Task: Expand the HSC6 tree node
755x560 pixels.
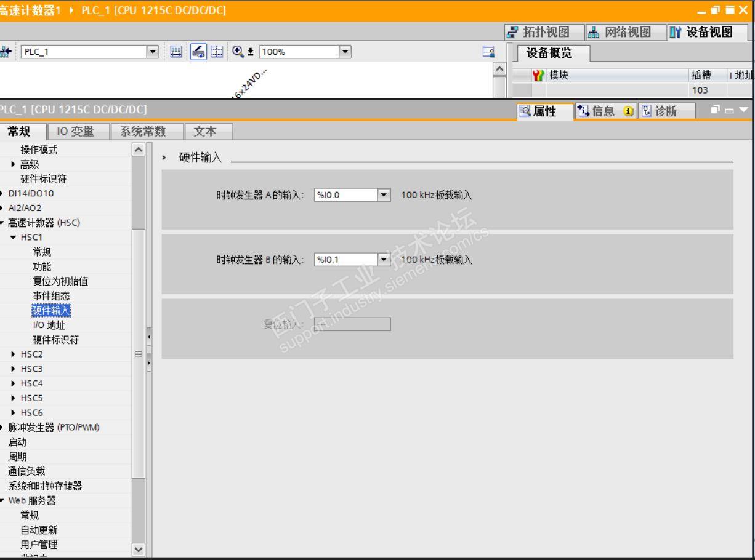Action: [14, 413]
